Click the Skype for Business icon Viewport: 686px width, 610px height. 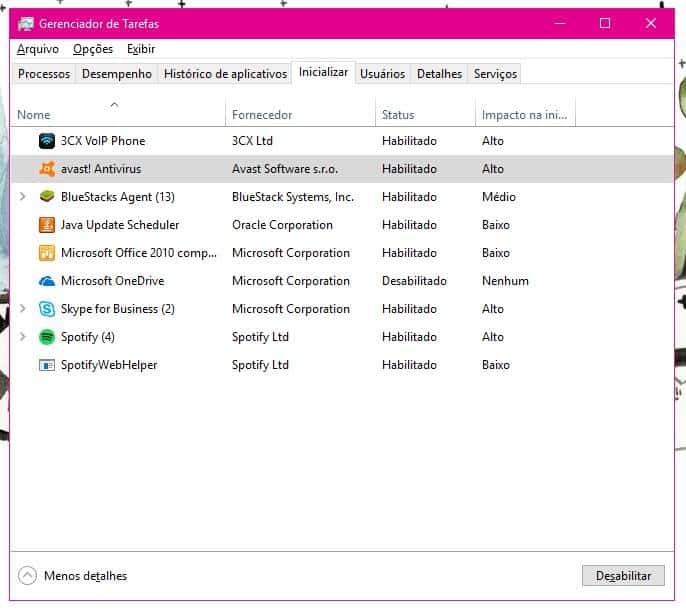coord(47,309)
